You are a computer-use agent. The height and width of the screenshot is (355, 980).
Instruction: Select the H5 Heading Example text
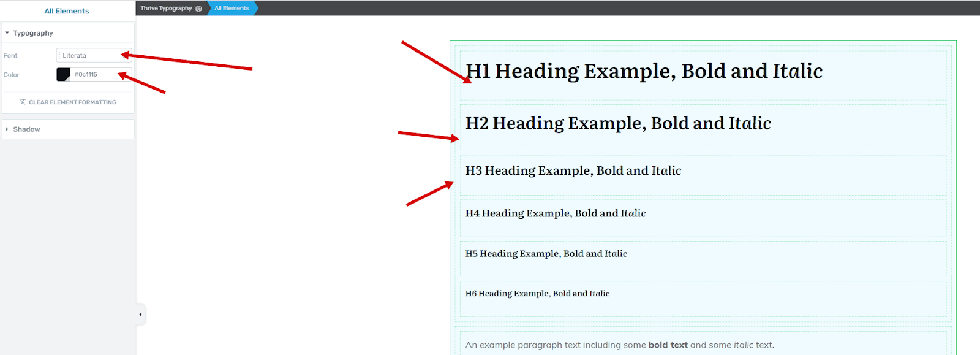click(546, 254)
